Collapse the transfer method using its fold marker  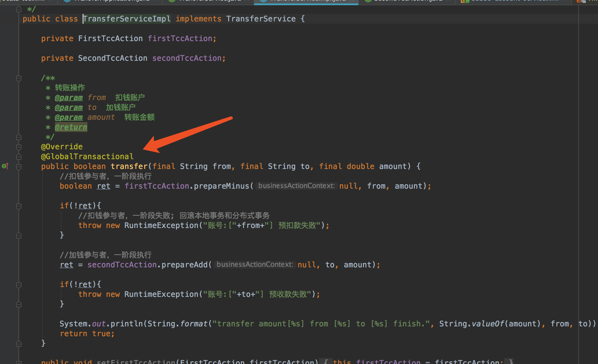pyautogui.click(x=19, y=167)
